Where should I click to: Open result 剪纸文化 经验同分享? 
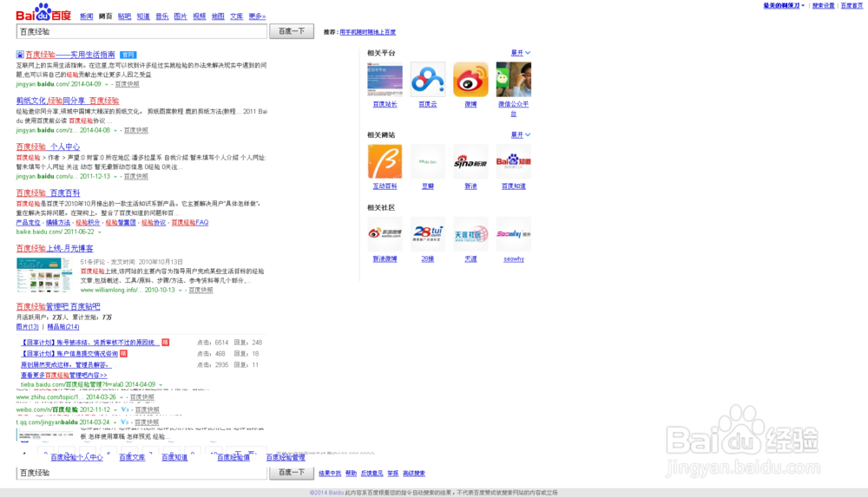click(68, 101)
